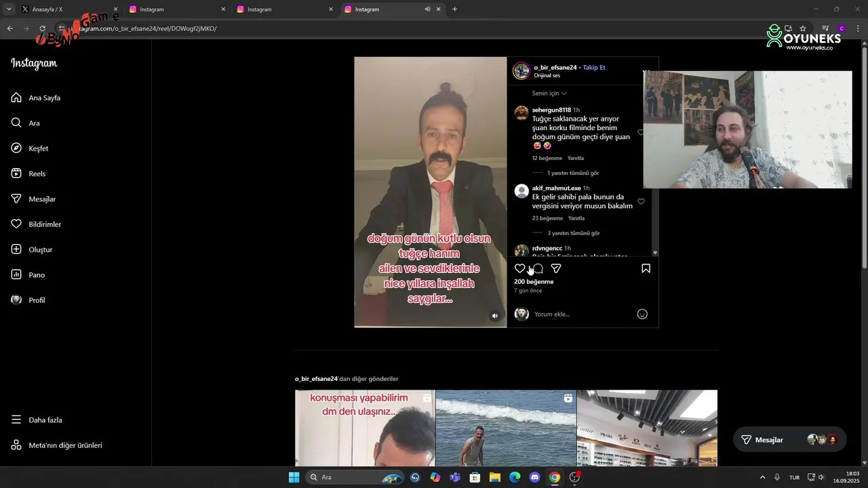Open the eyewear store post thumbnail
This screenshot has width=868, height=488.
pyautogui.click(x=647, y=428)
